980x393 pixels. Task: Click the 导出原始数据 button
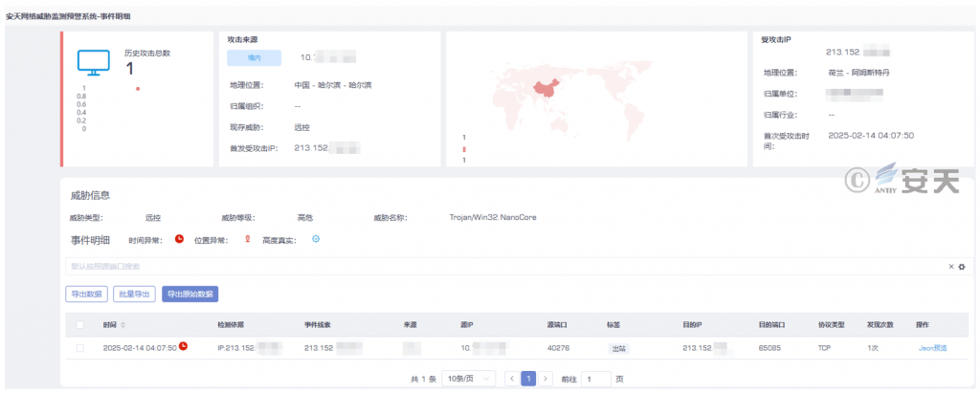coord(190,294)
